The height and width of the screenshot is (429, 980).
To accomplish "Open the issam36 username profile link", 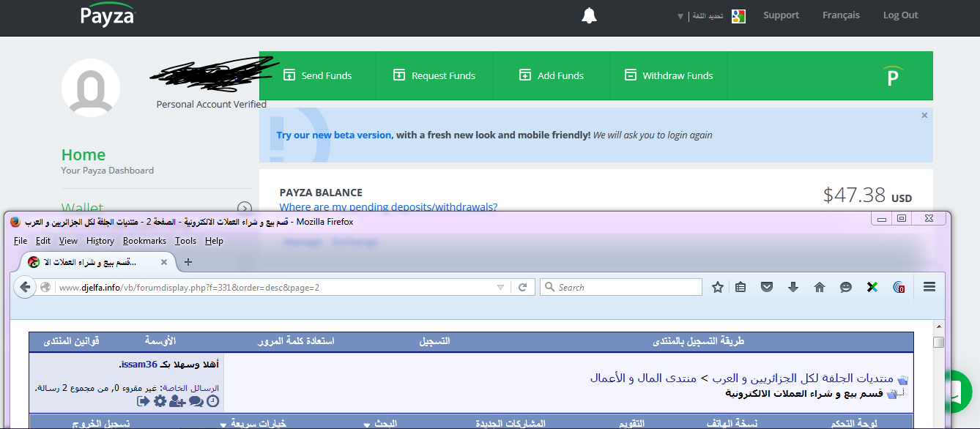I will 139,364.
